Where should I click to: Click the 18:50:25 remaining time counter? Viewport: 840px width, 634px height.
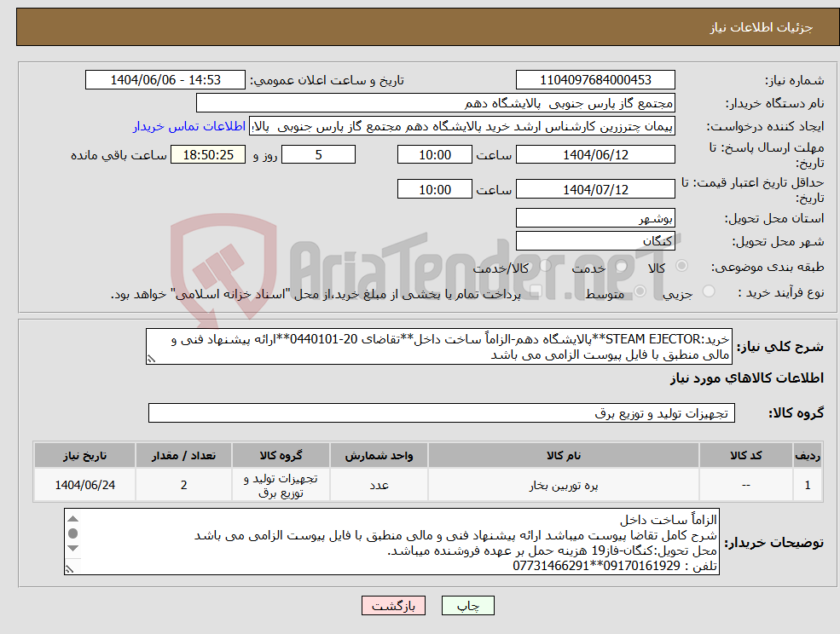click(206, 154)
